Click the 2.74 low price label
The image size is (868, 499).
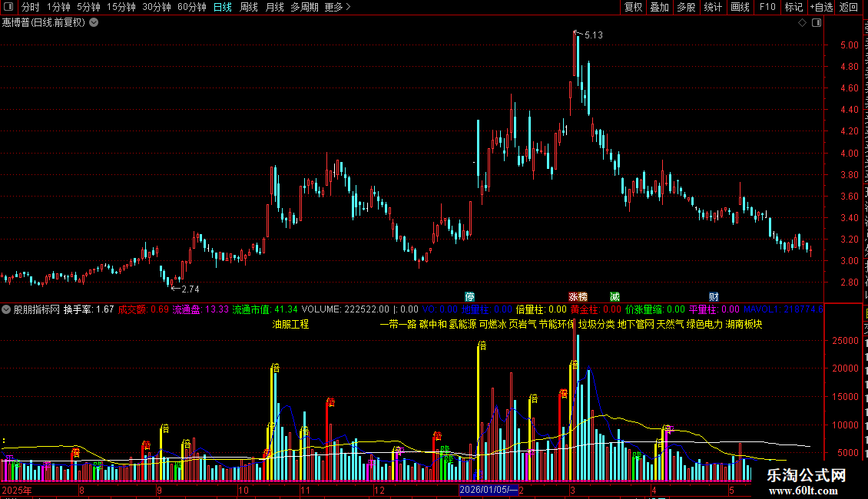[x=190, y=289]
